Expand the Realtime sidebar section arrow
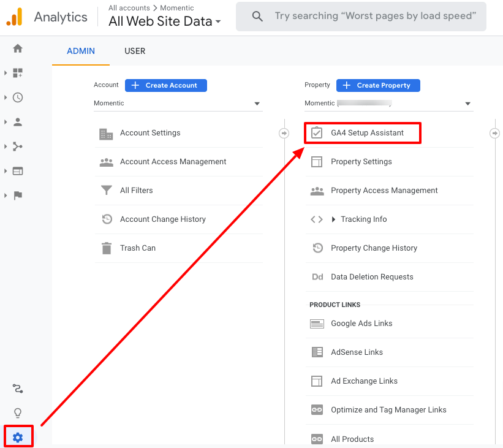Screen dimensions: 503x448 [x=6, y=97]
